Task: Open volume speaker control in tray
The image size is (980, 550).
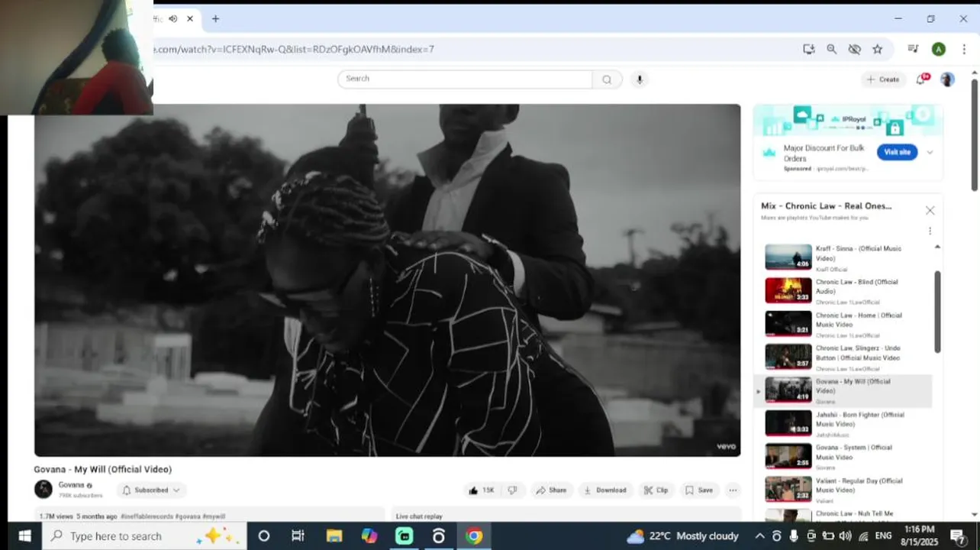Action: pyautogui.click(x=846, y=536)
